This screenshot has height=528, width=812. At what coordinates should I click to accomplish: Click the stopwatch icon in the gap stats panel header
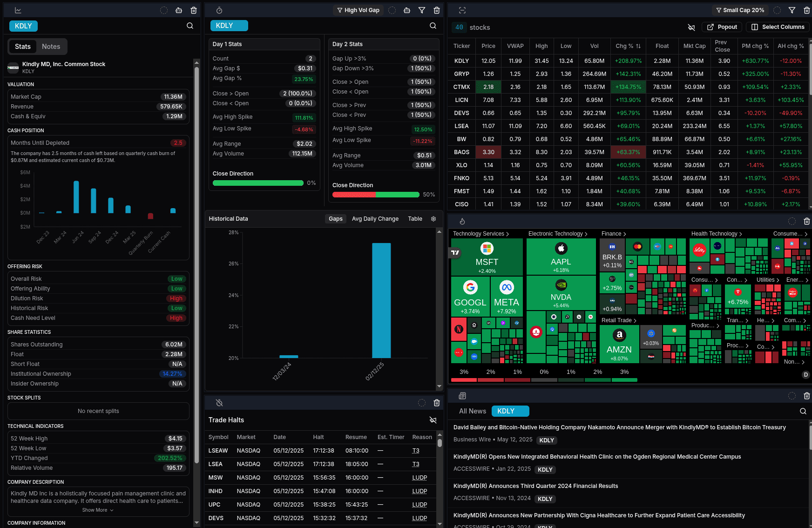(219, 10)
